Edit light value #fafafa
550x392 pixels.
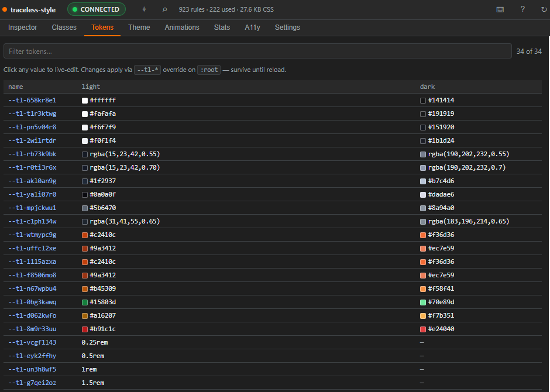103,114
